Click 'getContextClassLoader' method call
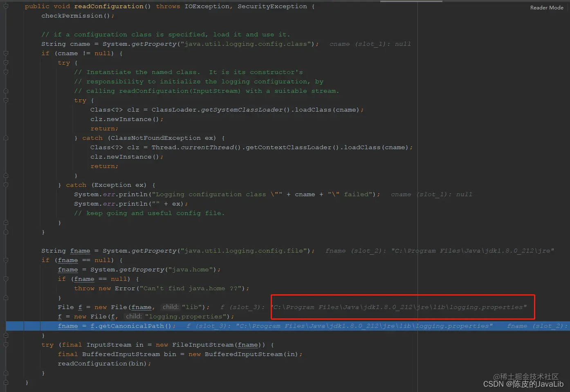 click(288, 148)
